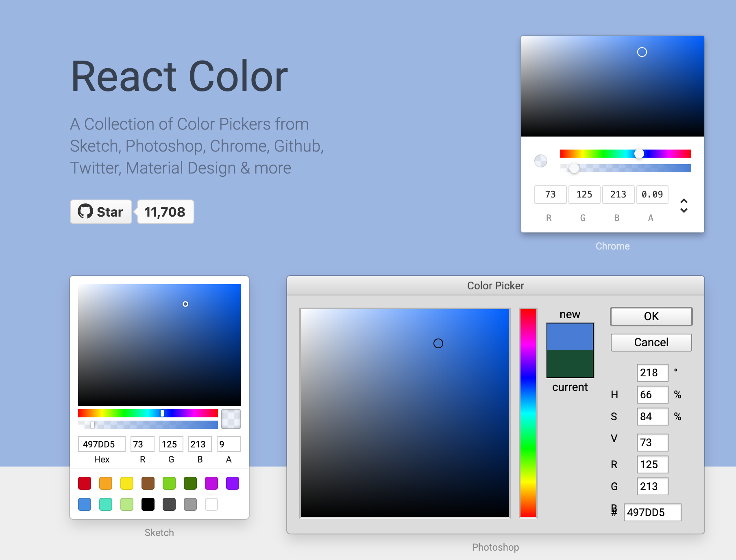This screenshot has width=736, height=560.
Task: Click the Photoshop input showing 73
Action: (652, 443)
